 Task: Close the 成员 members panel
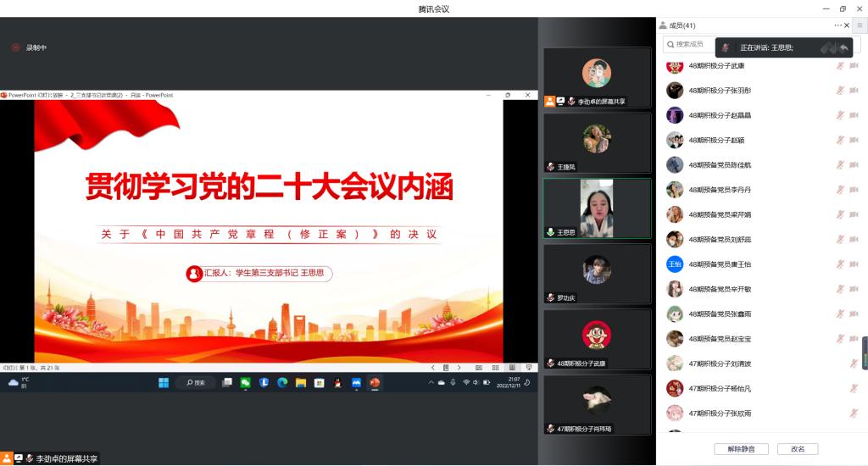point(847,25)
